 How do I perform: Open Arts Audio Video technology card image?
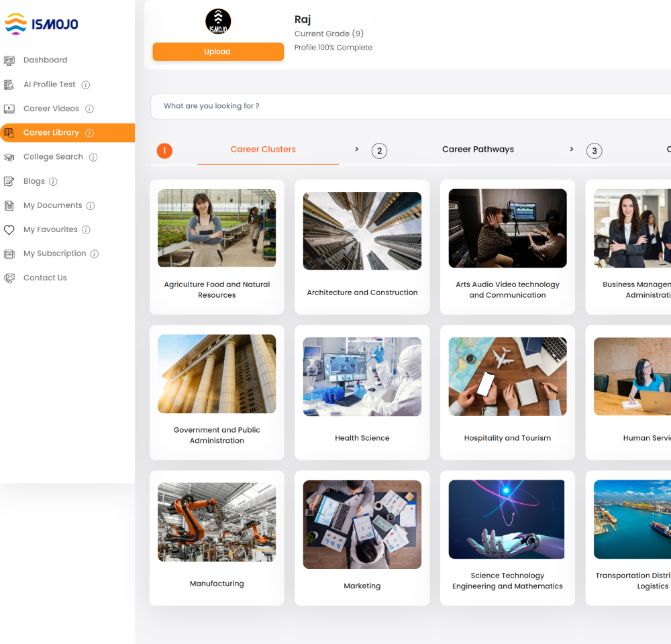(507, 228)
